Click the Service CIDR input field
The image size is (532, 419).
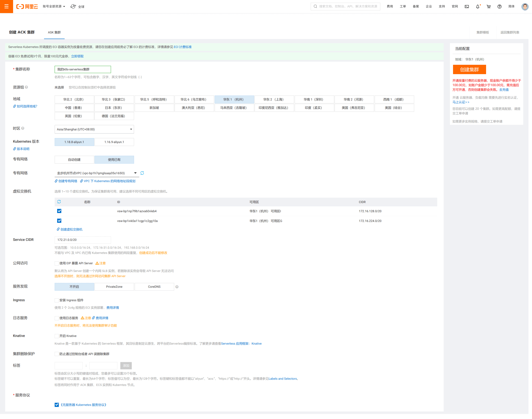83,240
